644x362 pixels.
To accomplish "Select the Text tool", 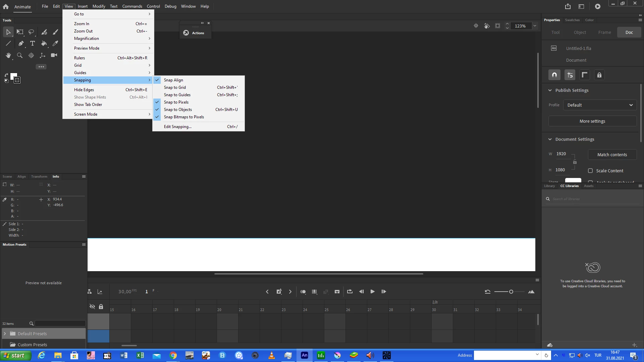I will click(33, 44).
